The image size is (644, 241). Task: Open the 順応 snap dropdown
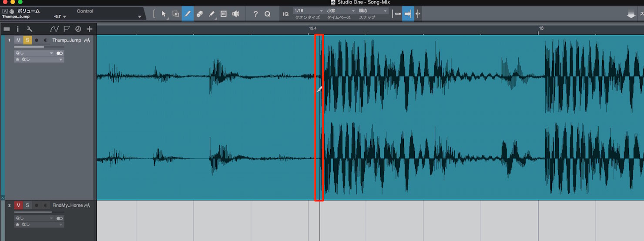pos(373,10)
